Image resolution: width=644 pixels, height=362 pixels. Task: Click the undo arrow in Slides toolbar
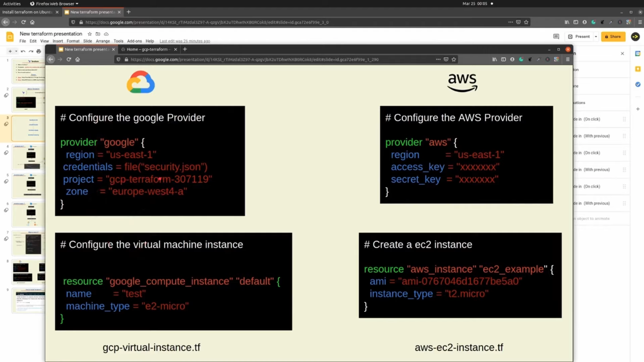[23, 51]
